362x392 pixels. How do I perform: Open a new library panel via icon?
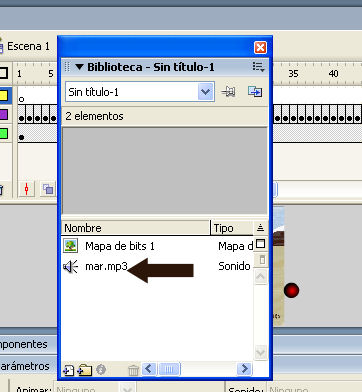255,91
